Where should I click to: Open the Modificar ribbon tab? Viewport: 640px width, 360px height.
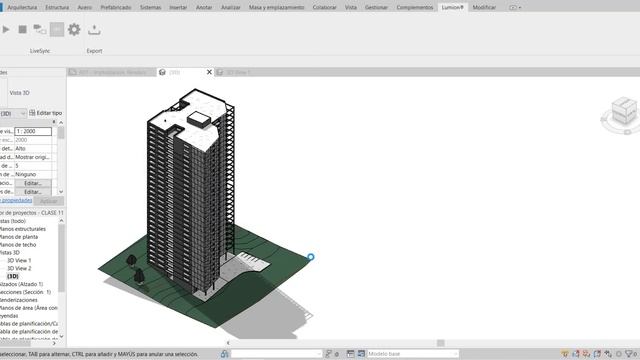484,7
